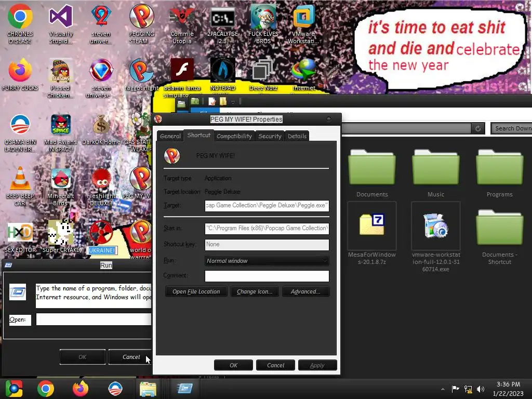Select the Documents - Shortcut folder

(x=499, y=237)
